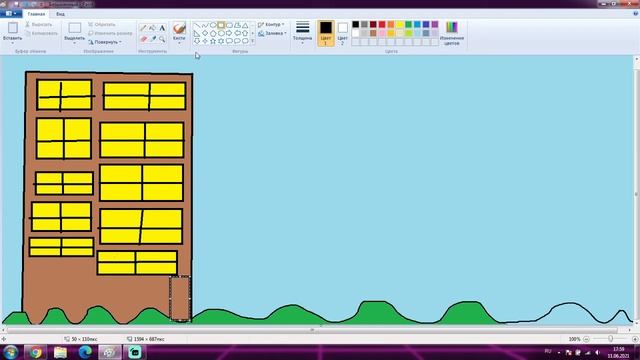The image size is (640, 360).
Task: Open File Explorer from taskbar
Action: [x=60, y=352]
